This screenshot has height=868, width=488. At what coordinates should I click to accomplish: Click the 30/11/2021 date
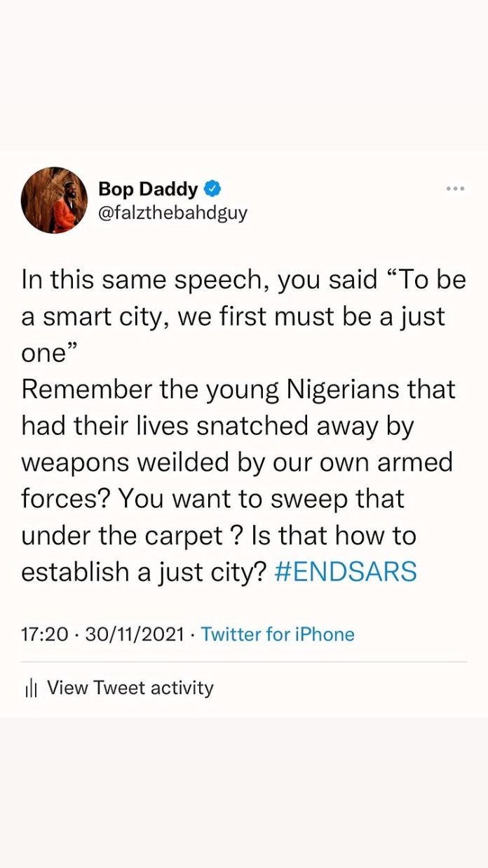[135, 634]
